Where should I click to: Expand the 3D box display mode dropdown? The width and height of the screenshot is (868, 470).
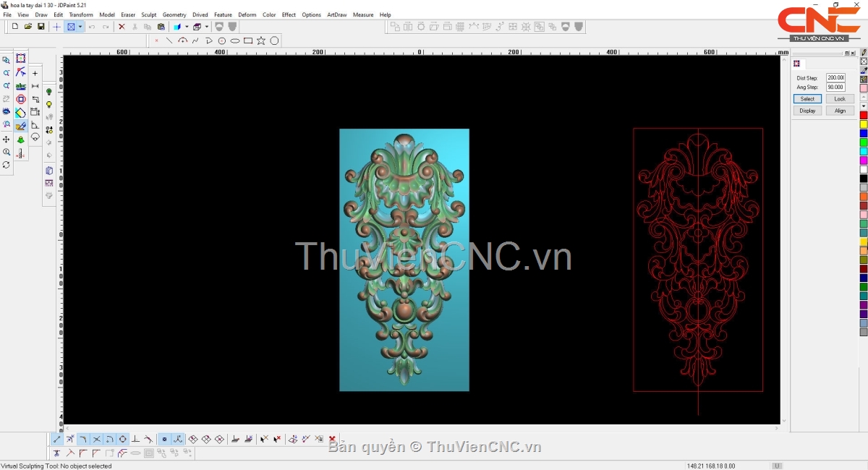point(206,27)
